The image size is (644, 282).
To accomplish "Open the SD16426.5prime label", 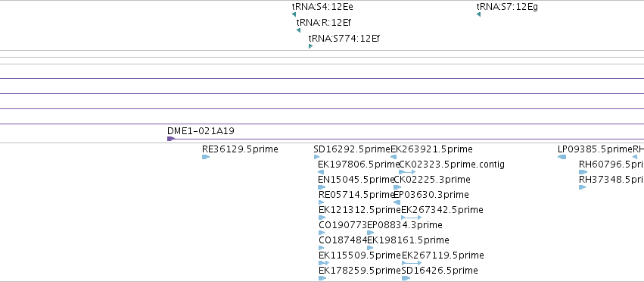I will tap(440, 271).
